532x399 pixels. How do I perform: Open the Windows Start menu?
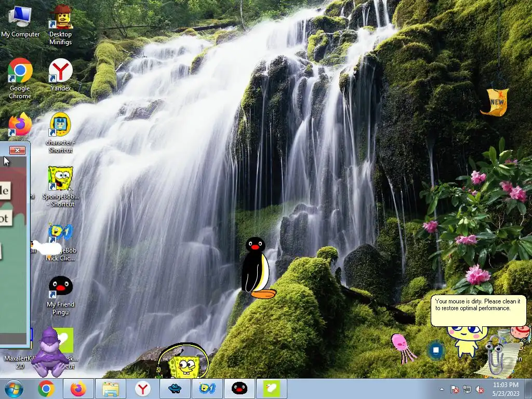coord(14,389)
